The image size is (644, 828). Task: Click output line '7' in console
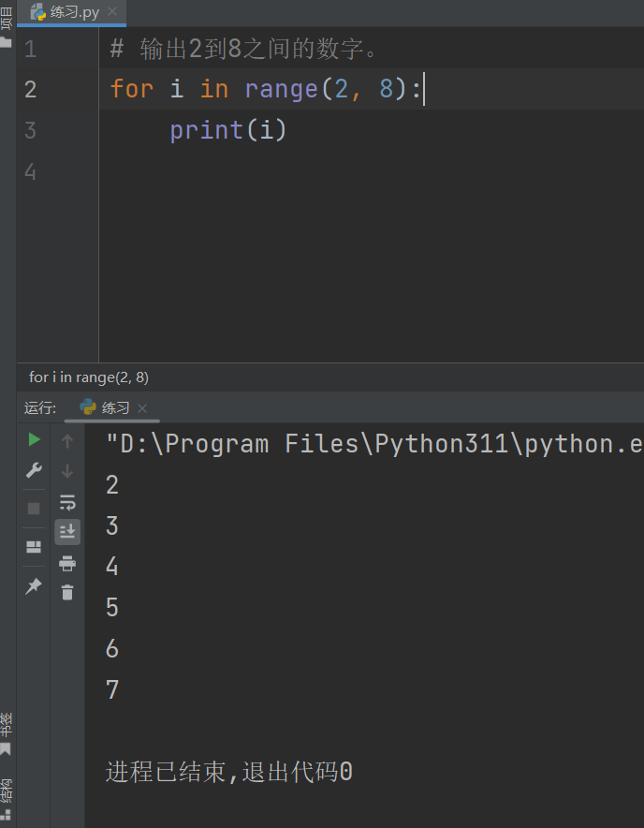pos(112,689)
